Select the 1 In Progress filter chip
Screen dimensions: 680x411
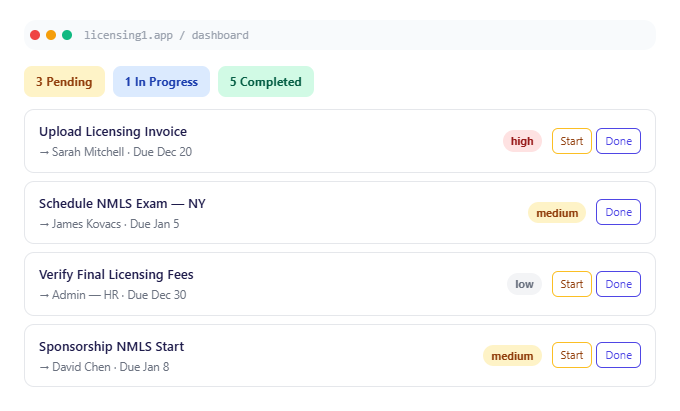161,82
